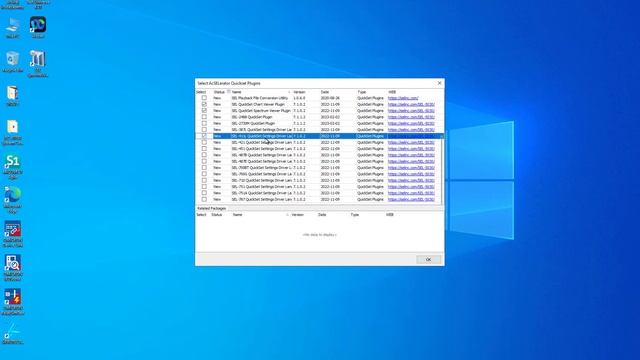Select the SEL-487E QuickSet Settings Driver row name
Screen dimensions: 640x360
[262, 161]
